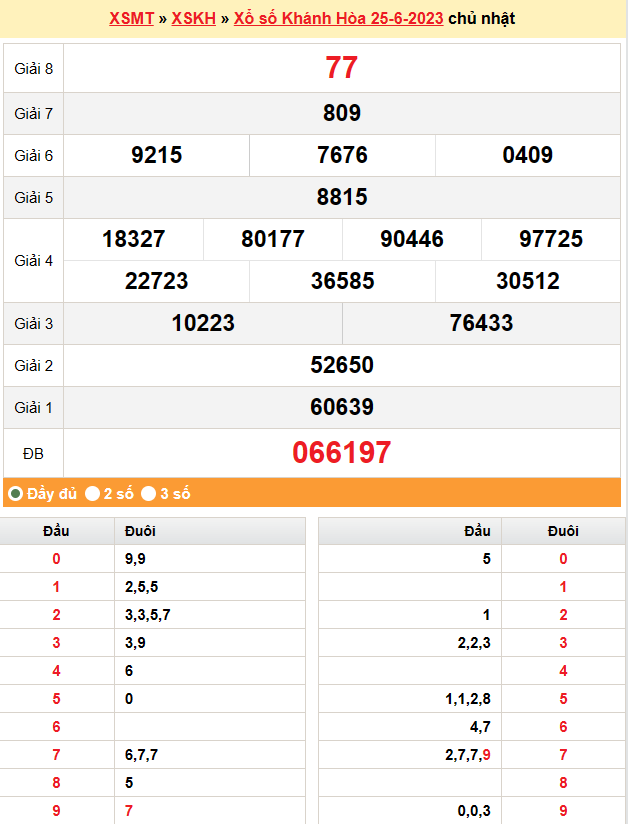628x824 pixels.
Task: Select the Giải 6 number 0409
Action: [x=527, y=155]
